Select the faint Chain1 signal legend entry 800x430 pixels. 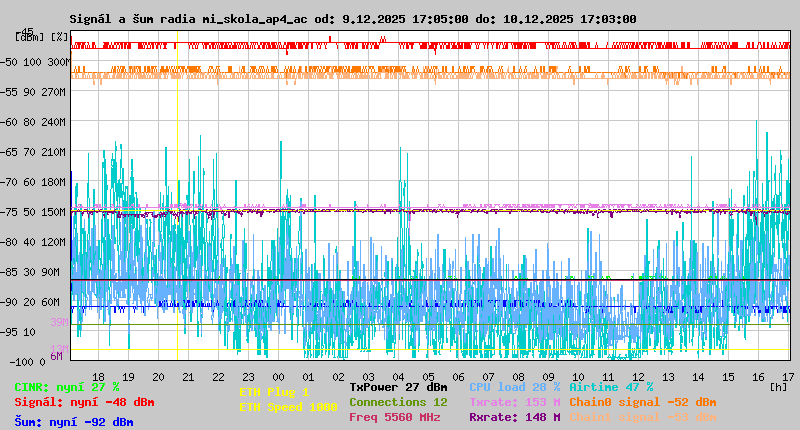(642, 417)
